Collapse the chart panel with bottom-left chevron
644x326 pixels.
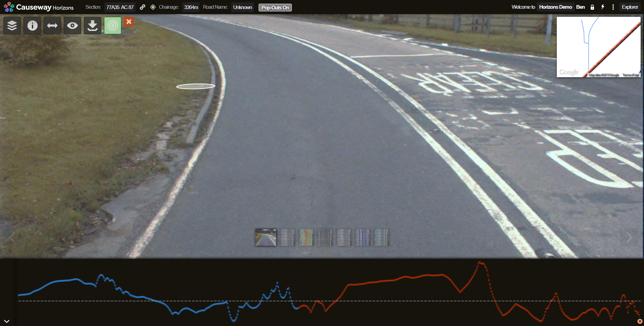point(7,321)
